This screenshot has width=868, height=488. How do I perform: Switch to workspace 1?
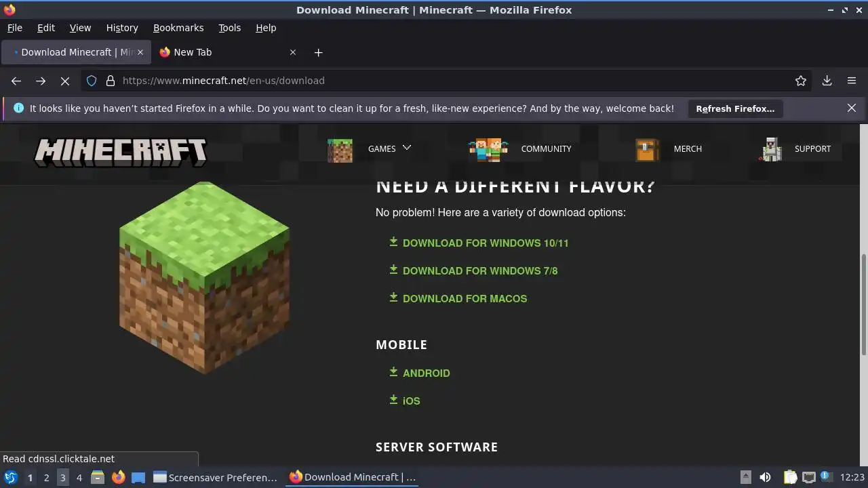(x=30, y=478)
